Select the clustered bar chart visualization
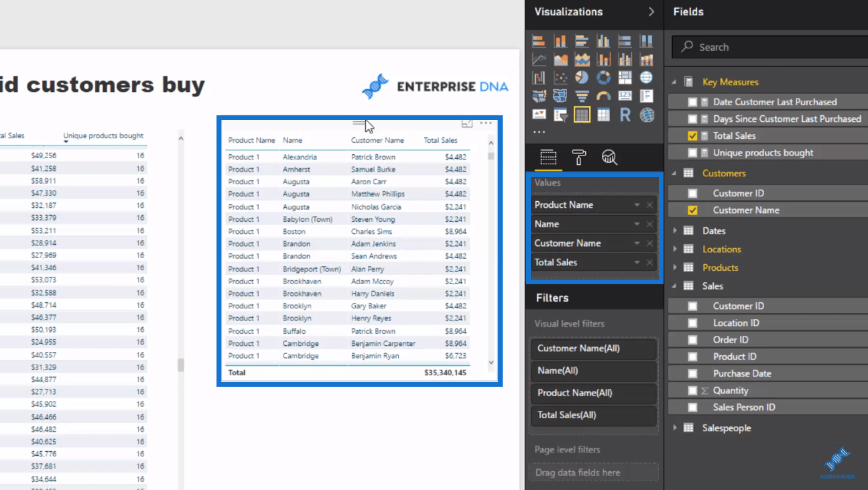 [582, 42]
